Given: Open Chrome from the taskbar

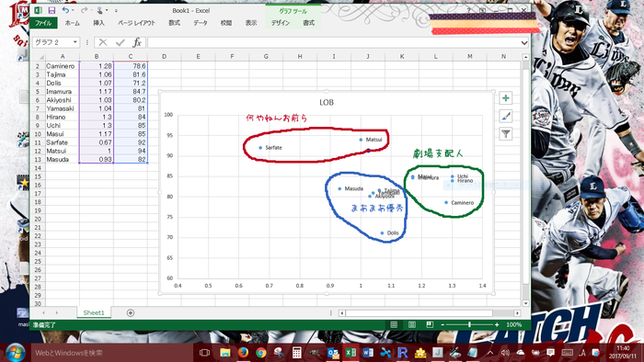Looking at the screenshot, I should pyautogui.click(x=260, y=353).
